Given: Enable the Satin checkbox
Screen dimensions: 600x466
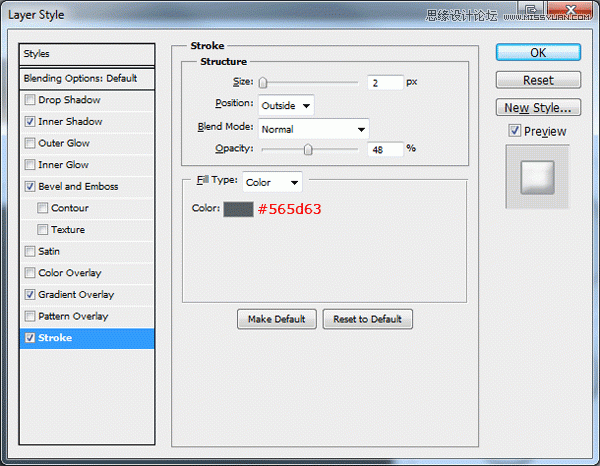Looking at the screenshot, I should [29, 251].
